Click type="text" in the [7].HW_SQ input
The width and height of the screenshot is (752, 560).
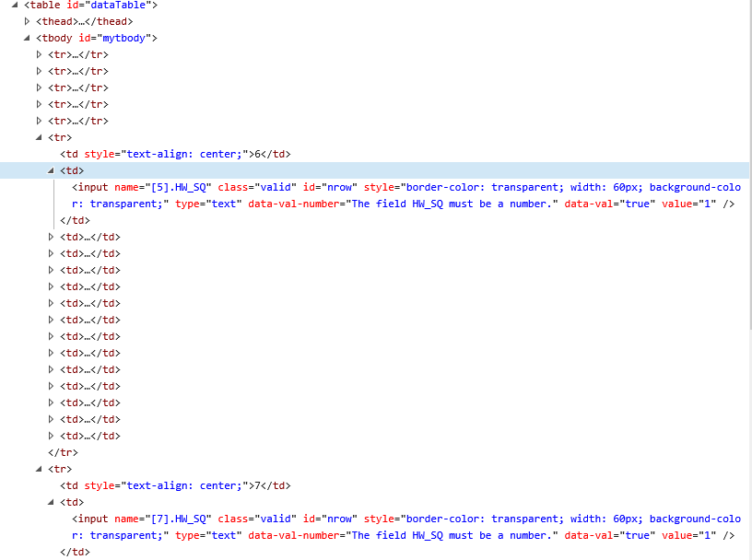point(208,535)
